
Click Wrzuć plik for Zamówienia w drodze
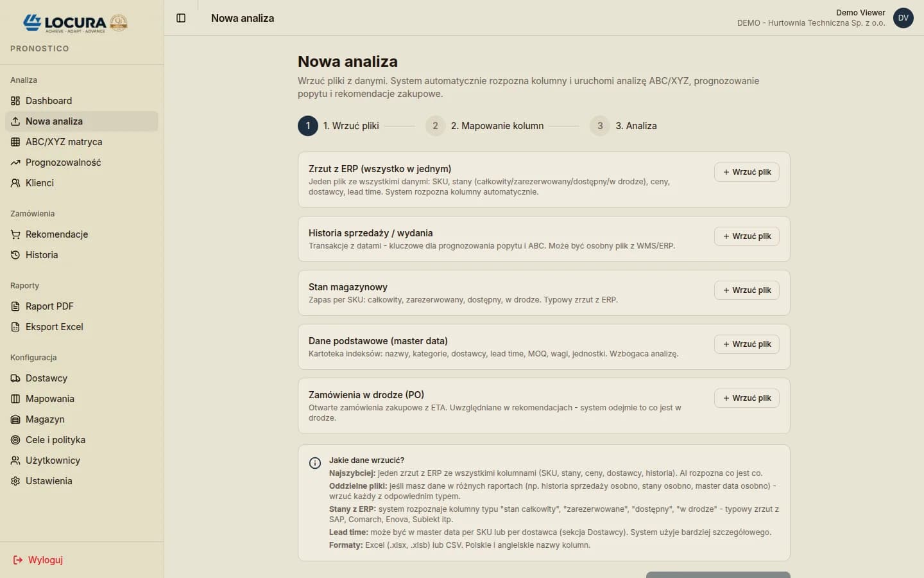coord(746,398)
